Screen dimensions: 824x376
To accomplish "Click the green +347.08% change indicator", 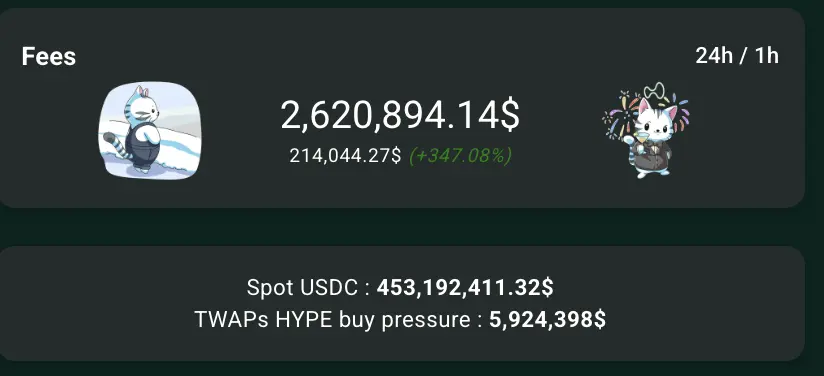I will tap(460, 156).
